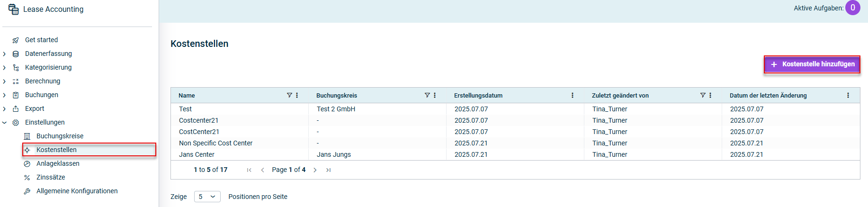This screenshot has height=207, width=868.
Task: Click Kostenstelle hinzufügen button
Action: pos(812,64)
